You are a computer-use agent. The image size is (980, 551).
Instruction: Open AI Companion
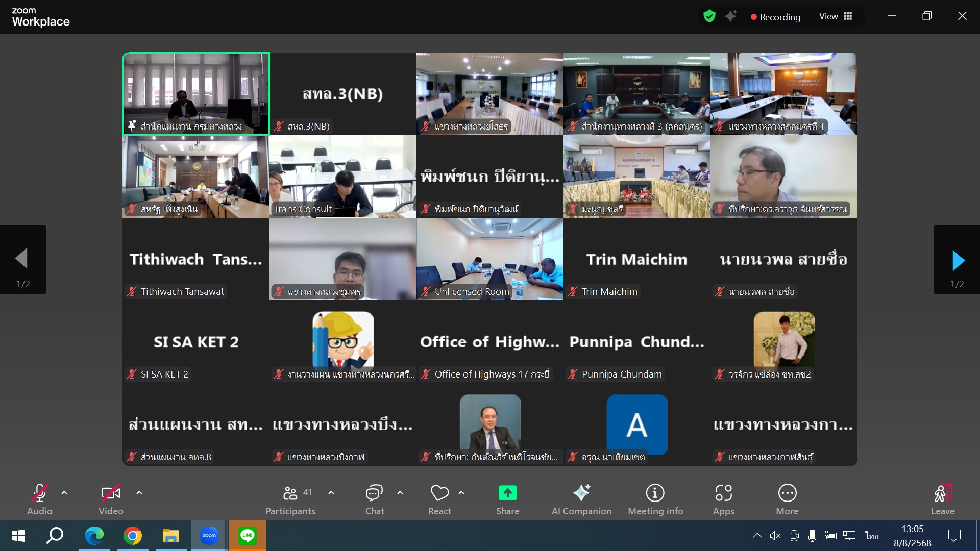[581, 499]
